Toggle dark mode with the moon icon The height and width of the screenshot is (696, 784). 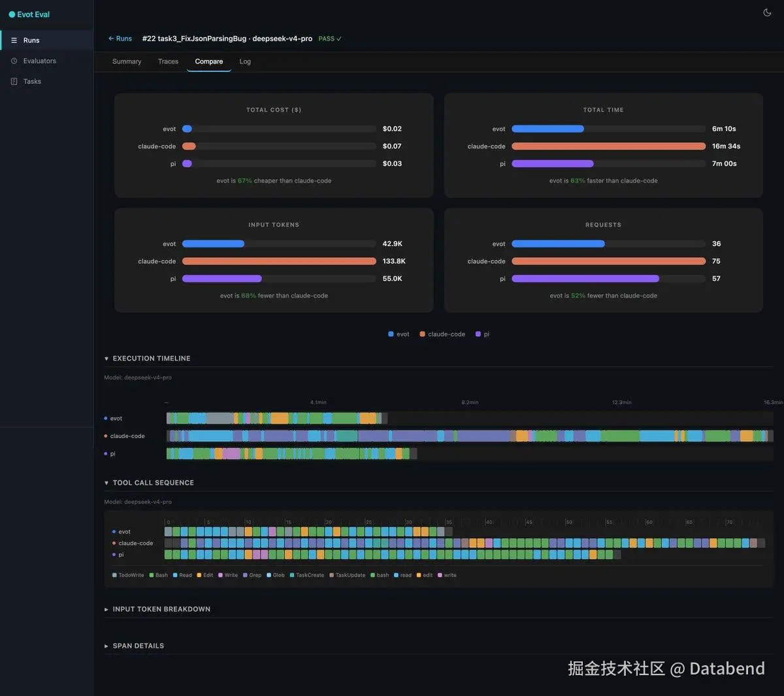[x=767, y=12]
